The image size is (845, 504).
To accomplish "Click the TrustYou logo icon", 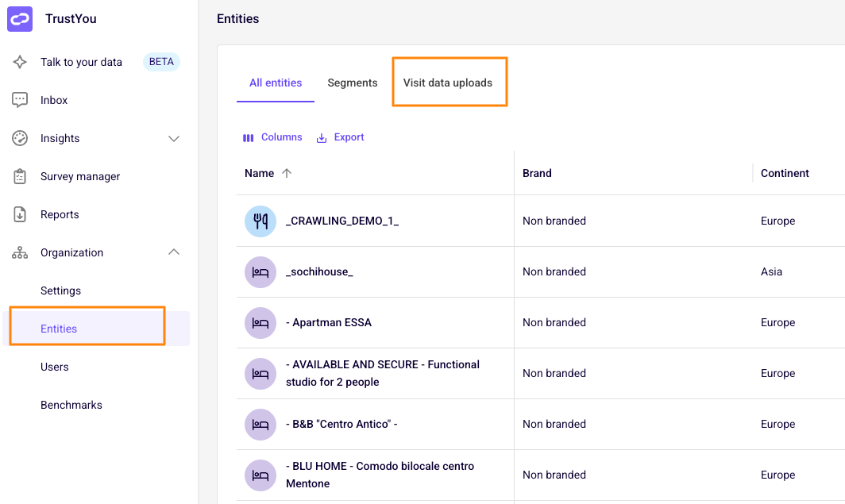I will (x=20, y=19).
